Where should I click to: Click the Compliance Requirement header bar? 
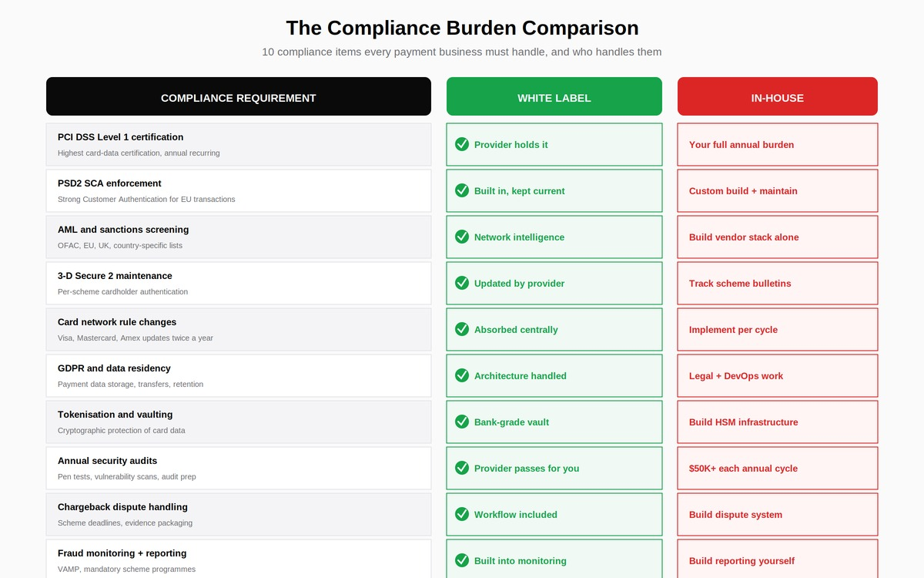(x=239, y=96)
